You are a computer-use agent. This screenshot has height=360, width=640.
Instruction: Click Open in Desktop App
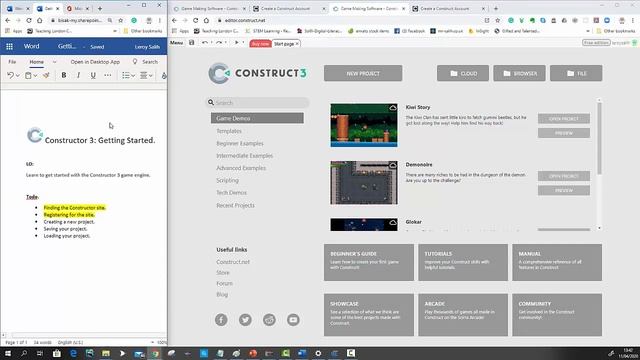[95, 62]
